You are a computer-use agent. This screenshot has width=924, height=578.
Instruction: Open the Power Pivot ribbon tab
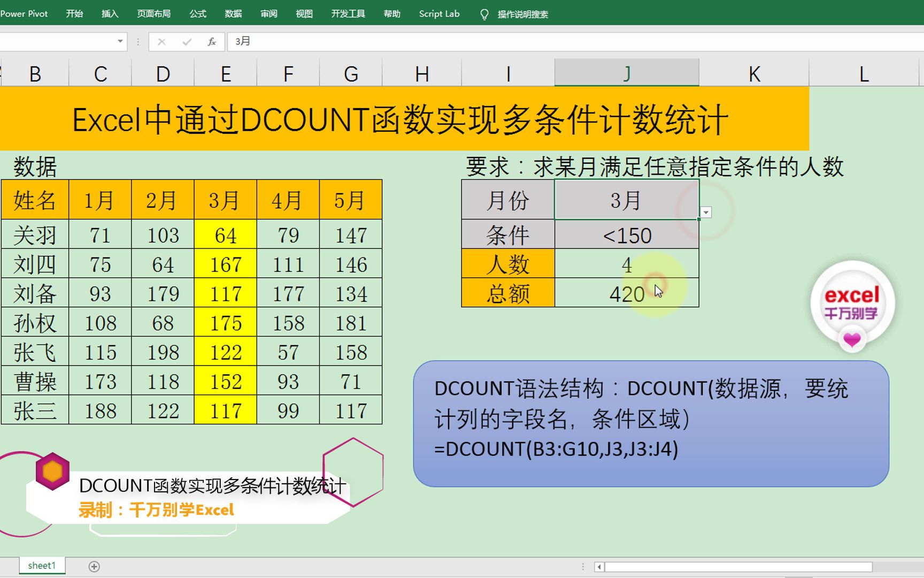pos(24,14)
